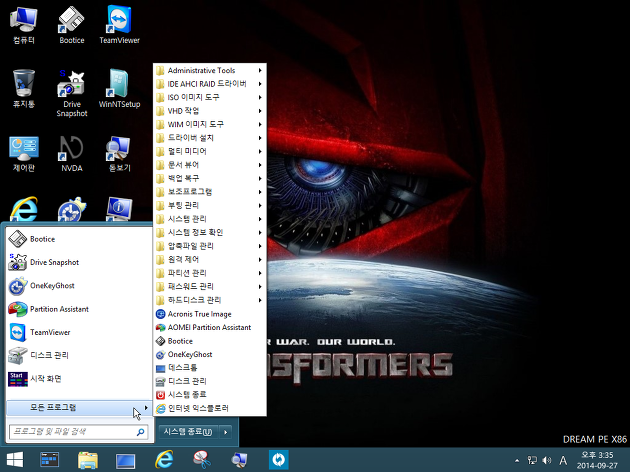The image size is (630, 472).
Task: Open the magnifier monitor icon on taskbar
Action: 240,460
